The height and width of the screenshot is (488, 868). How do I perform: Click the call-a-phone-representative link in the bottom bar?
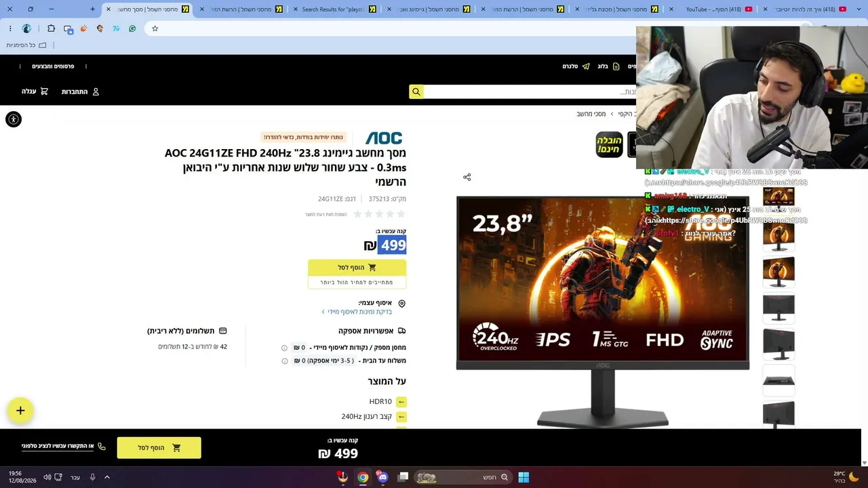(63, 447)
